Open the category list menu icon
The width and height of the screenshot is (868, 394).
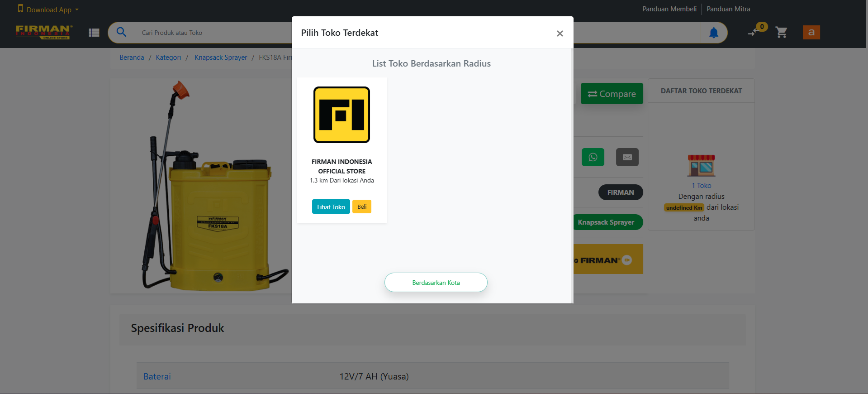tap(94, 33)
